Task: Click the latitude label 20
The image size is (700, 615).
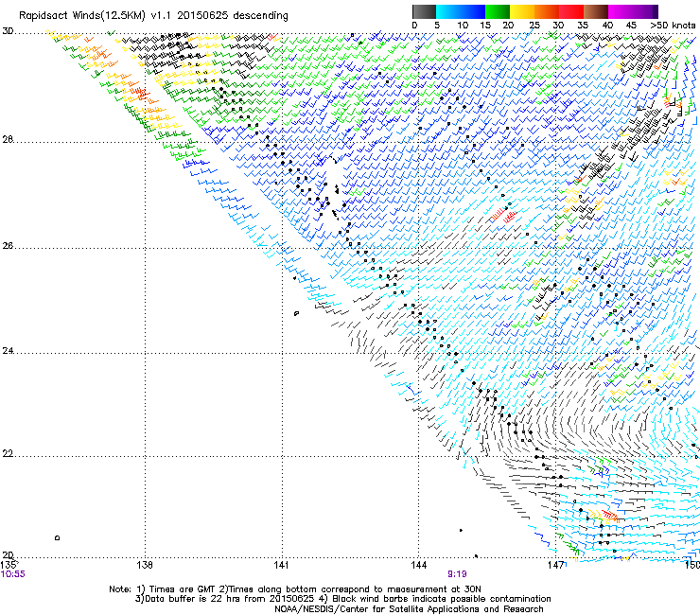Action: pyautogui.click(x=8, y=555)
